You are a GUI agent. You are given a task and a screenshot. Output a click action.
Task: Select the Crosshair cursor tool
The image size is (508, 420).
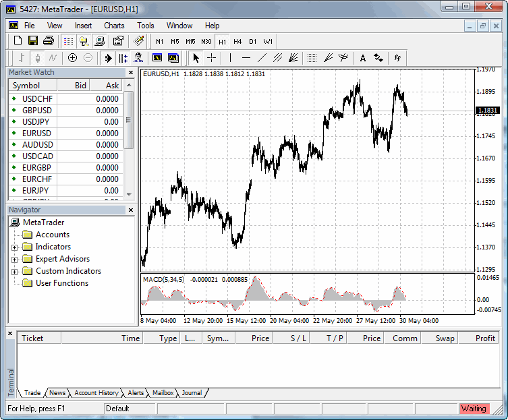click(212, 58)
